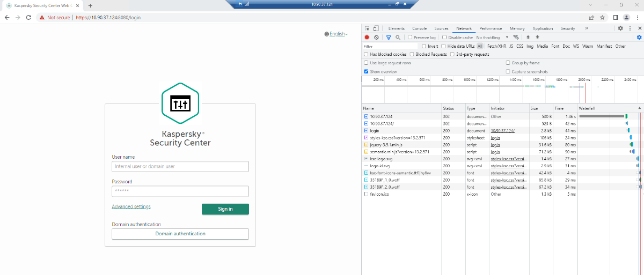Open network conditions wifi icon

coord(516,38)
